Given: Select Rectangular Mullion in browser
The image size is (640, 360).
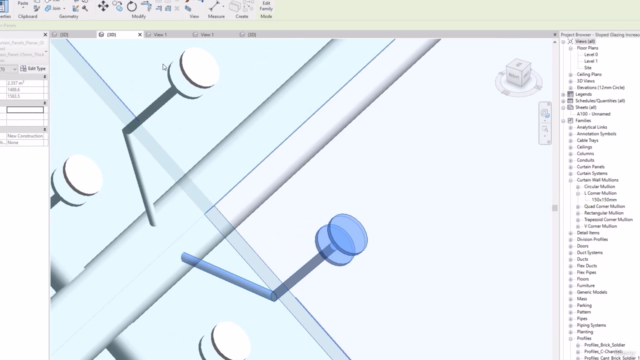Looking at the screenshot, I should [604, 213].
